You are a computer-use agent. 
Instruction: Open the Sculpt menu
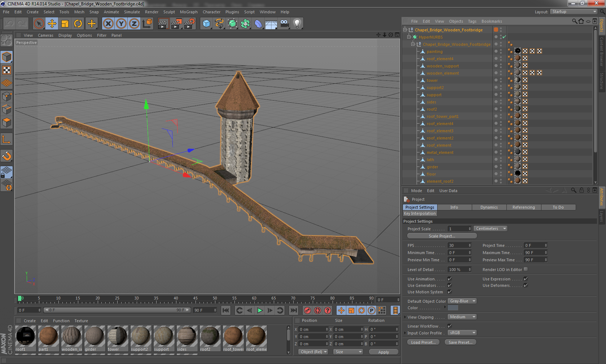[169, 12]
